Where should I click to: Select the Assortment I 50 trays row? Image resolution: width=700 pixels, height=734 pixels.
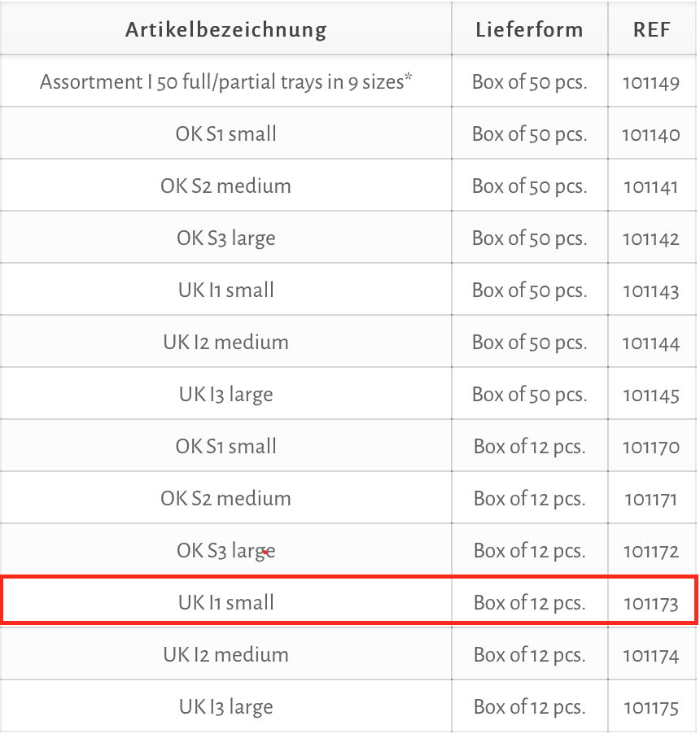coord(348,81)
